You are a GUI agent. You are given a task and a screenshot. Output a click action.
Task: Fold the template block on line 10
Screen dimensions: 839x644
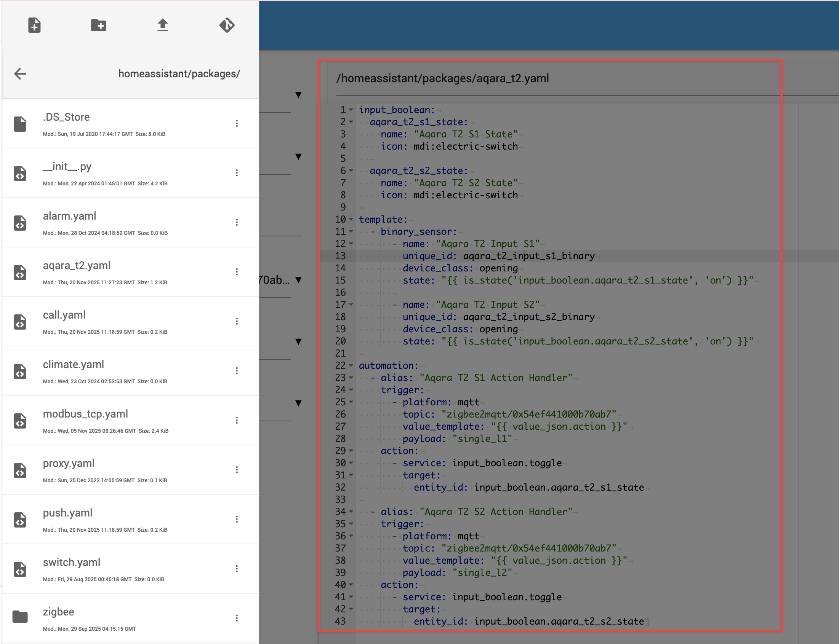click(351, 219)
